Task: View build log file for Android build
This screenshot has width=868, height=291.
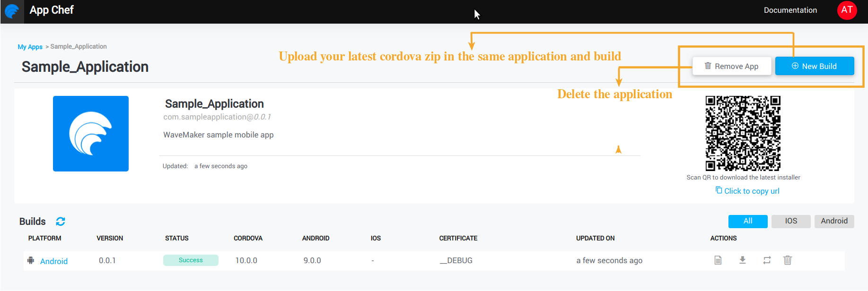Action: (718, 260)
